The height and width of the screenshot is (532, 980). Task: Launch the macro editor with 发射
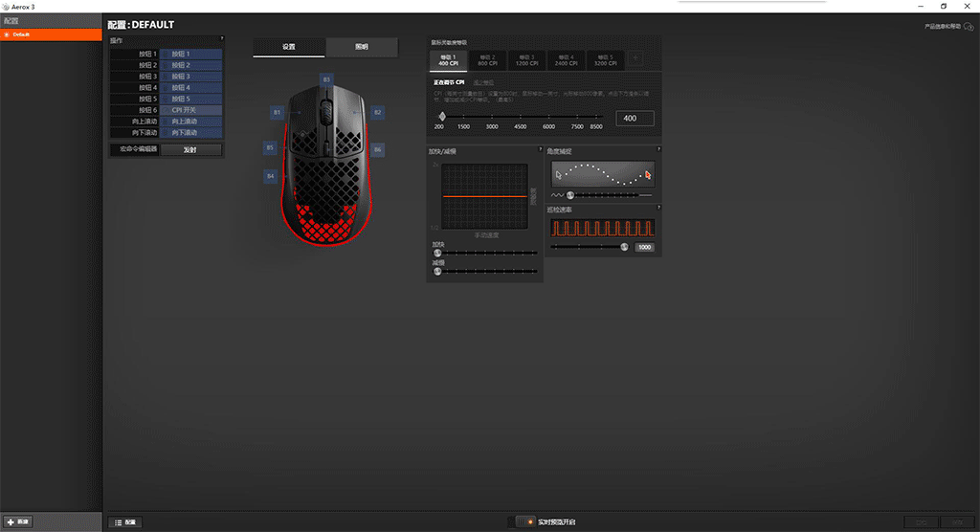190,149
